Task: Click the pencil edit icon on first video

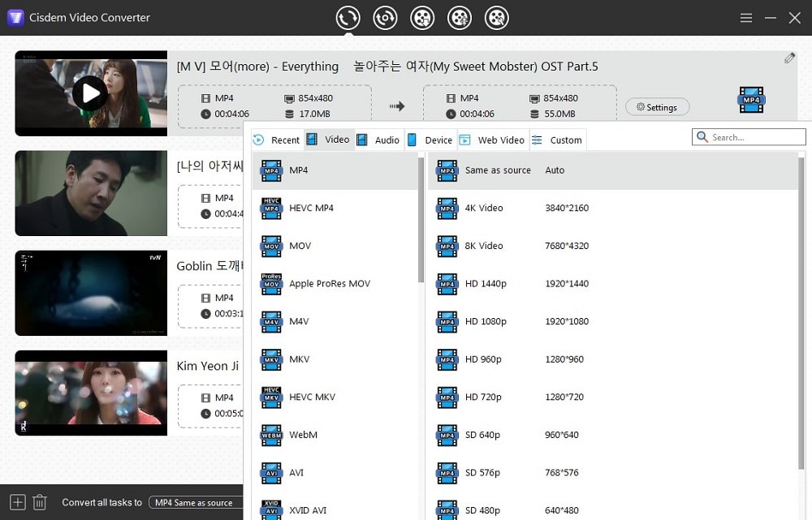Action: click(789, 58)
